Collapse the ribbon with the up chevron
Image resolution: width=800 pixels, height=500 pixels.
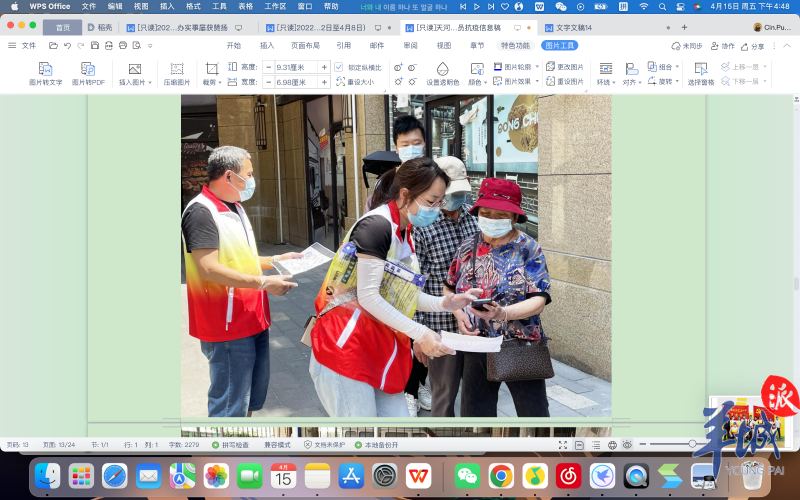tap(786, 46)
